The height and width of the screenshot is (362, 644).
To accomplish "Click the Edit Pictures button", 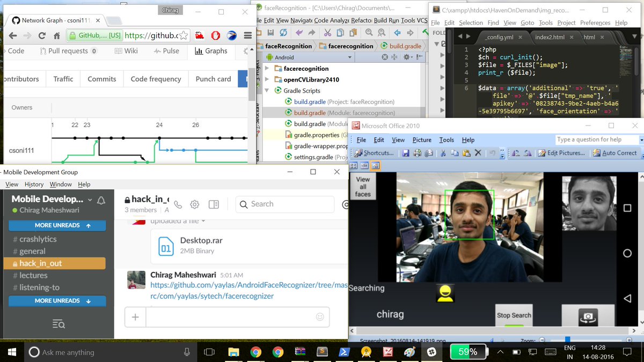I will (561, 153).
